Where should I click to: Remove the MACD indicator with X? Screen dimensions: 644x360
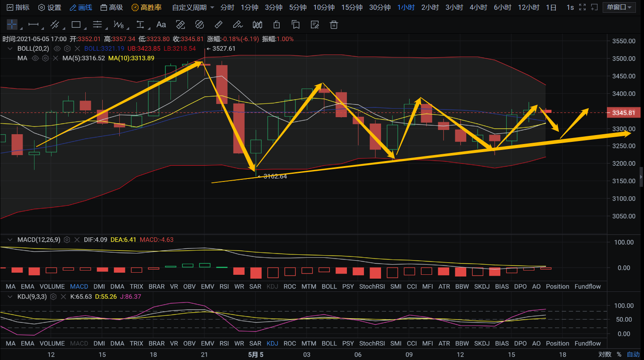(x=77, y=240)
